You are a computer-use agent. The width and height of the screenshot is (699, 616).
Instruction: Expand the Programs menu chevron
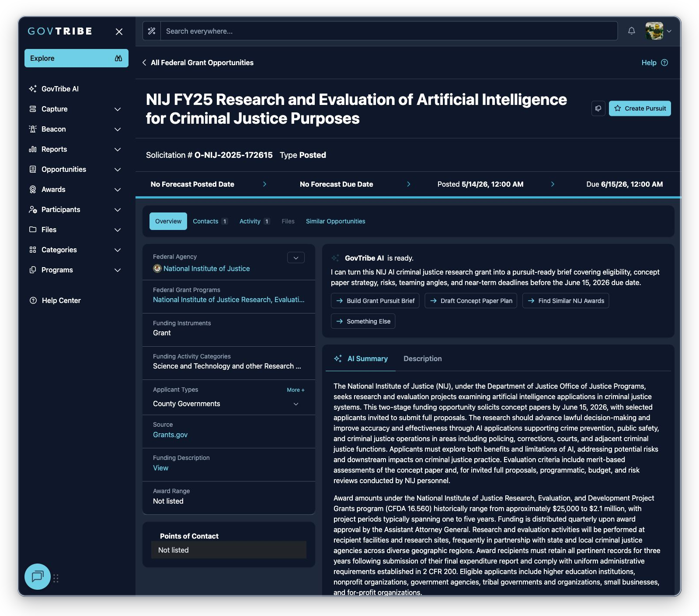[118, 270]
